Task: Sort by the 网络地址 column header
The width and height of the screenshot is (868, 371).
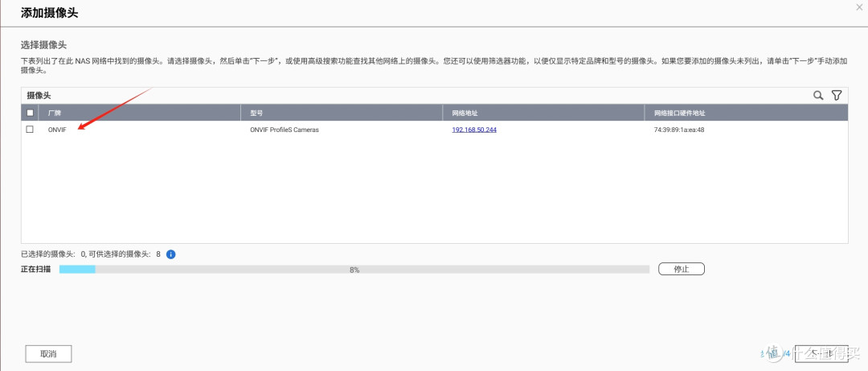Action: click(x=544, y=113)
